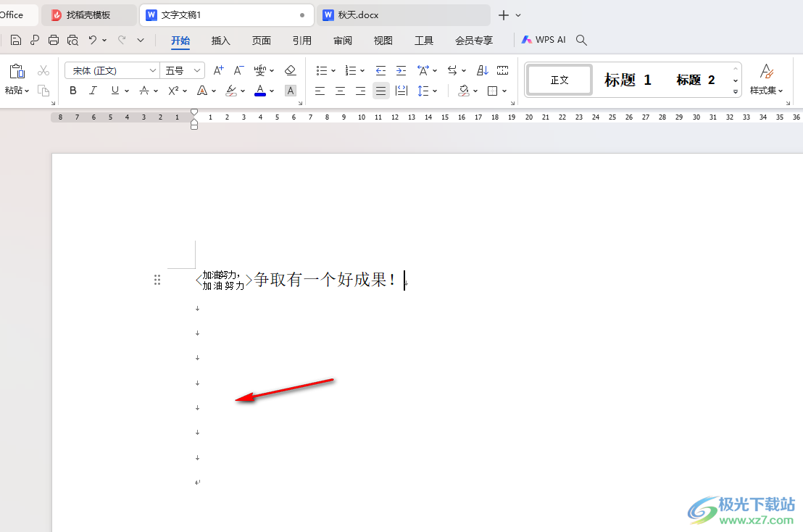Click the Borders icon

(493, 91)
